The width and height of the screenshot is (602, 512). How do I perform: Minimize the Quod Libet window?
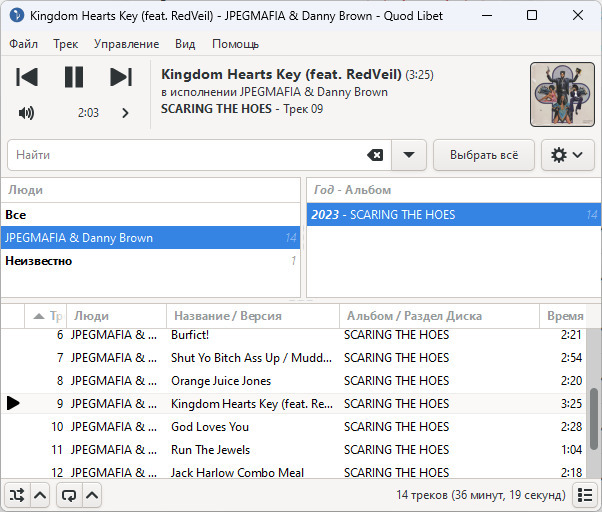tap(487, 16)
